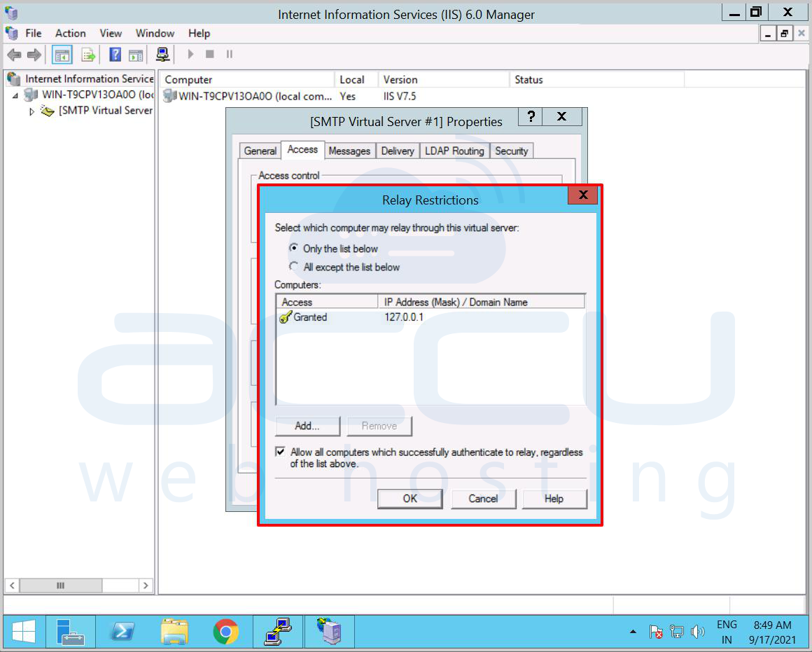Click the tree pane horizontal scrollbar thumb
Viewport: 812px width, 652px height.
pyautogui.click(x=61, y=585)
